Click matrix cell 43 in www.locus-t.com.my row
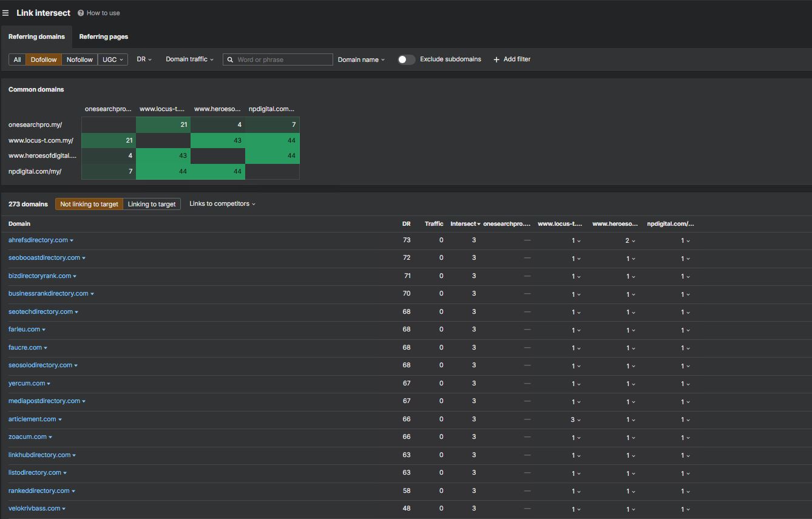 218,140
